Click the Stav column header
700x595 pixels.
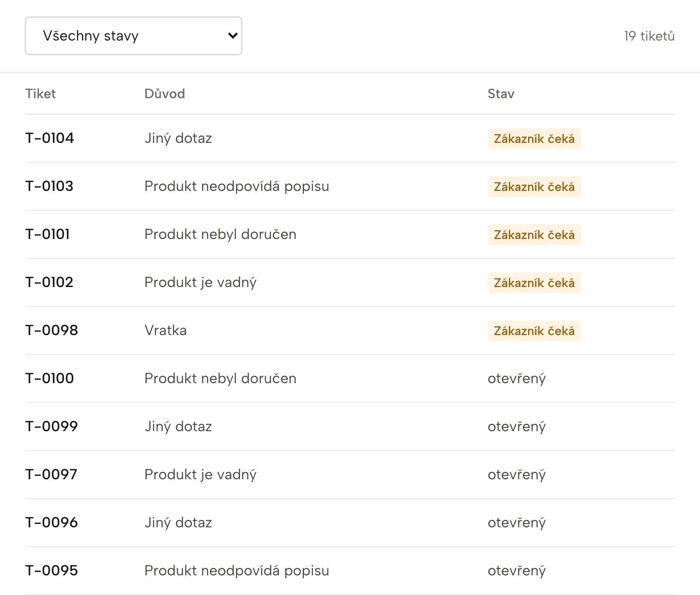(501, 94)
